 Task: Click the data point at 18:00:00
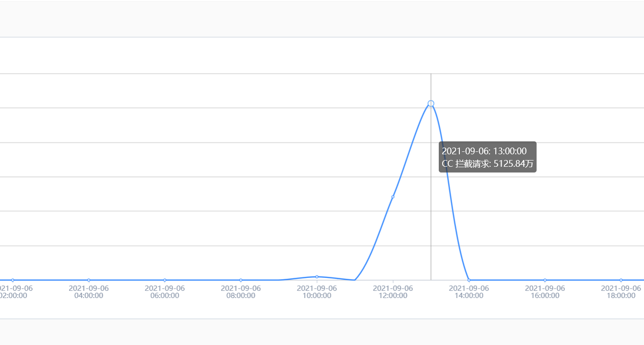(x=621, y=280)
